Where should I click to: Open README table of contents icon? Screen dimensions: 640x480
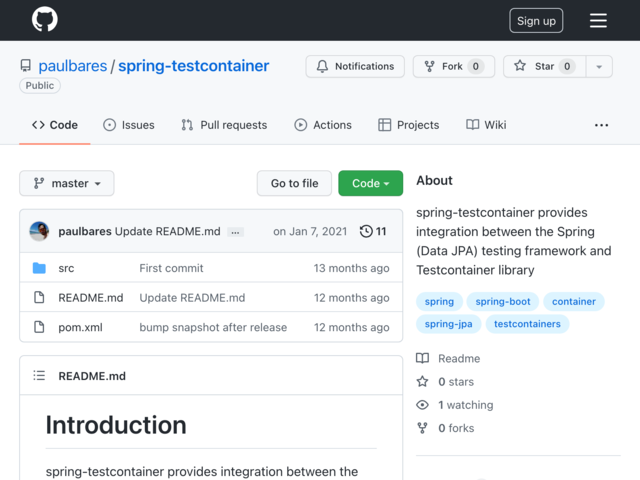(x=39, y=375)
